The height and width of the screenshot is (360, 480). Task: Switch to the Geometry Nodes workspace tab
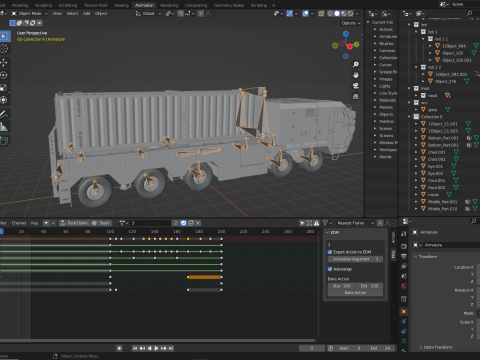pyautogui.click(x=229, y=5)
